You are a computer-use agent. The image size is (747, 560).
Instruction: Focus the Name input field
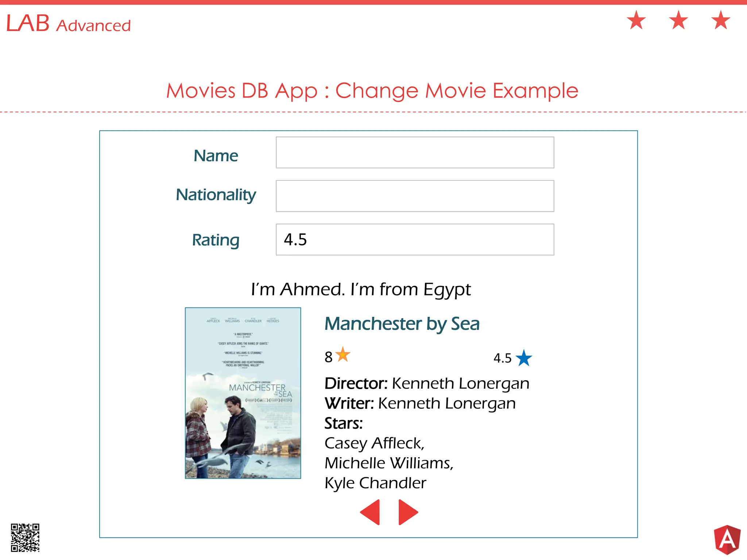(415, 152)
